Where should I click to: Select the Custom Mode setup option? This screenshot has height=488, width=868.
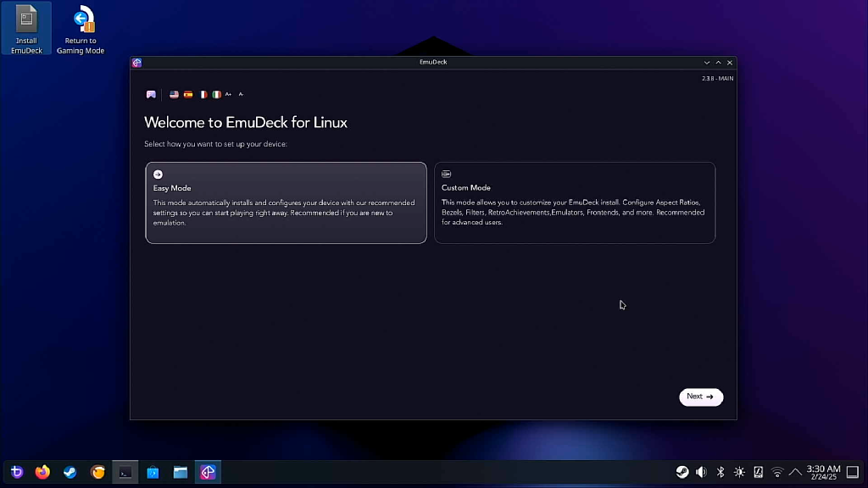click(575, 202)
